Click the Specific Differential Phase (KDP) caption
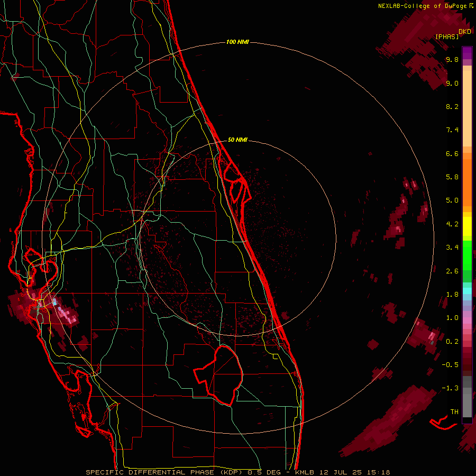This screenshot has width=476, height=476. pyautogui.click(x=165, y=472)
